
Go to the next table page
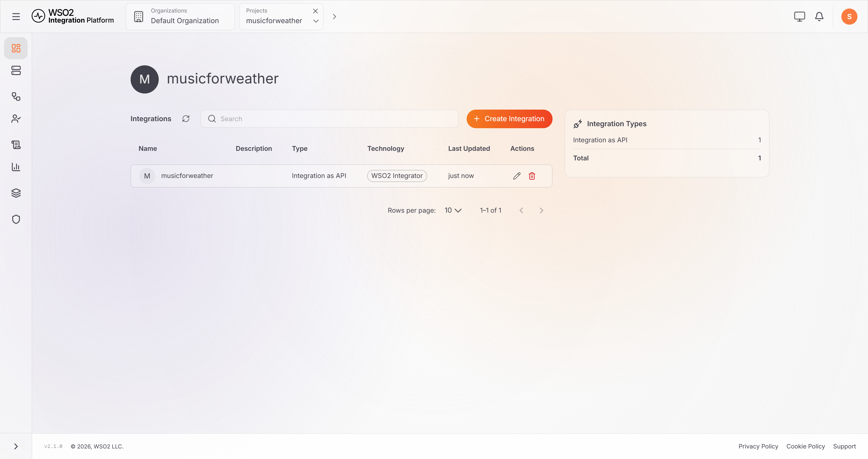pos(541,210)
